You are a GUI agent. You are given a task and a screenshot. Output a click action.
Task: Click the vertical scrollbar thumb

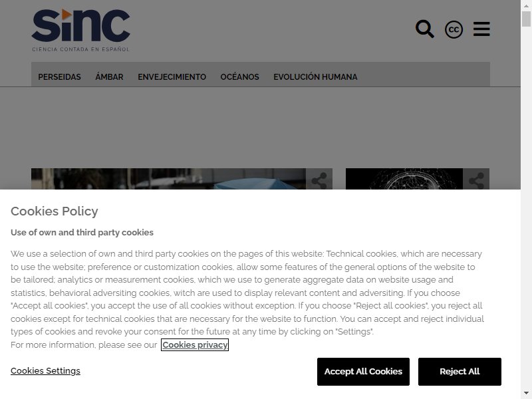pos(526,19)
